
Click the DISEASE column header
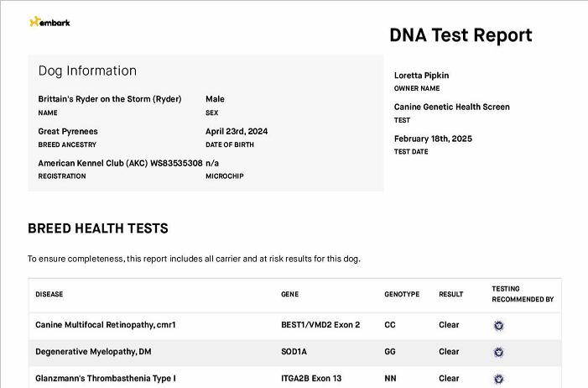pos(49,294)
